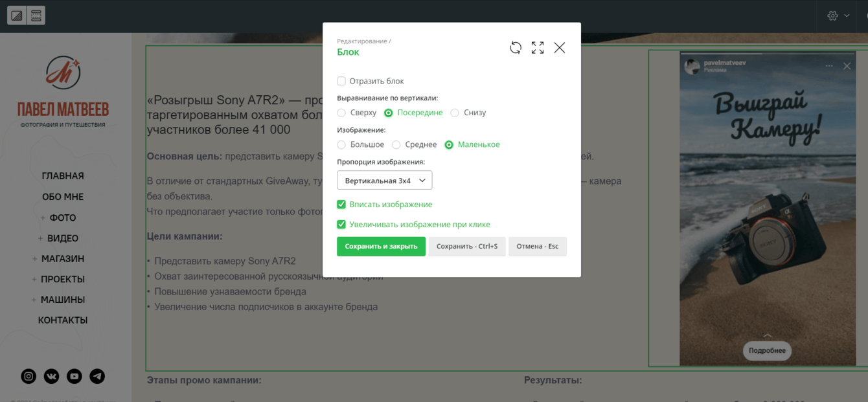This screenshot has height=402, width=868.
Task: Select the Среднее image size option
Action: (x=396, y=144)
